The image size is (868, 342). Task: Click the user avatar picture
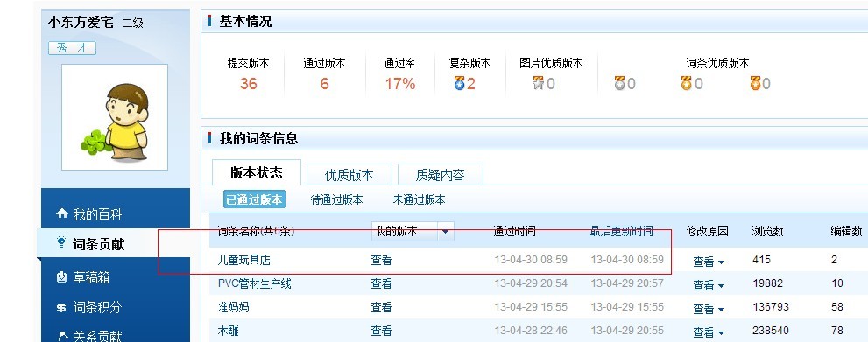115,117
